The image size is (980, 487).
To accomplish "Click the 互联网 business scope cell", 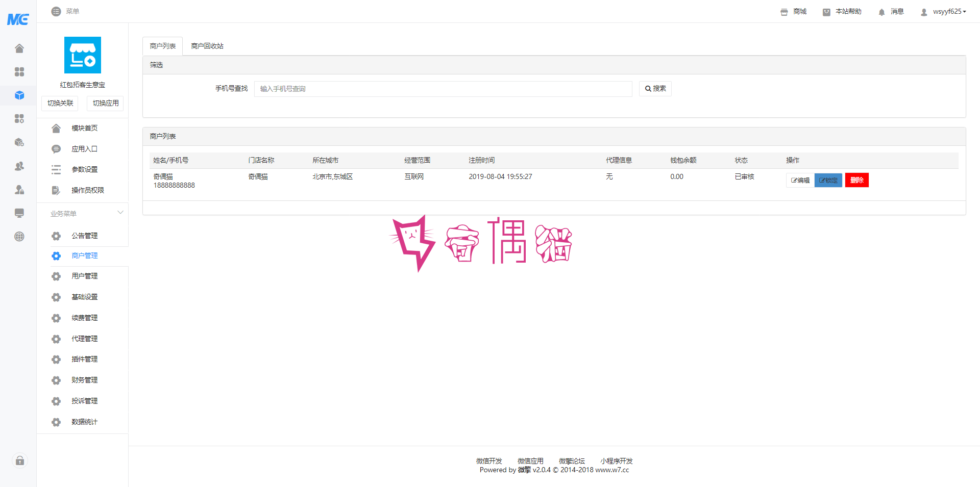I will pos(414,177).
